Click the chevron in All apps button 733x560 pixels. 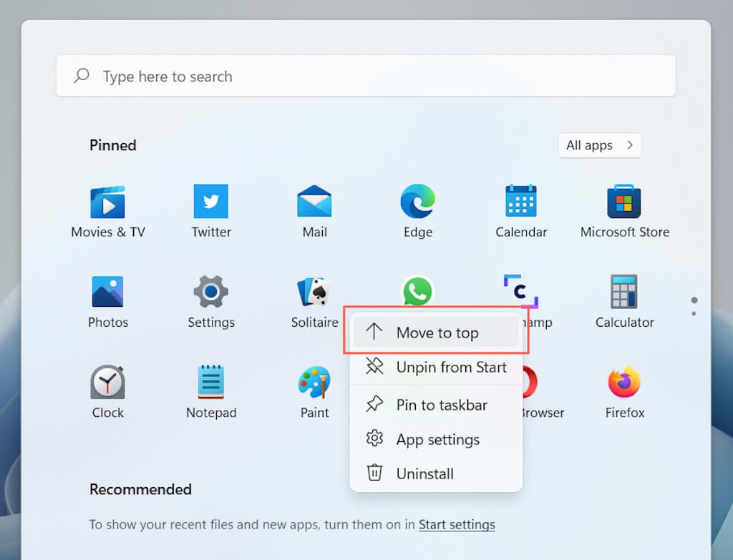(x=630, y=145)
